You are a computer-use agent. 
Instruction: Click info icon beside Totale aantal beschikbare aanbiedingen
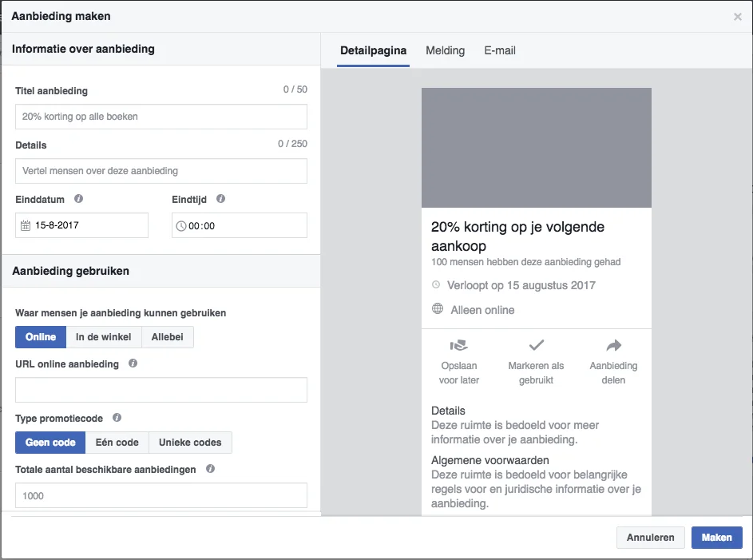tap(210, 469)
